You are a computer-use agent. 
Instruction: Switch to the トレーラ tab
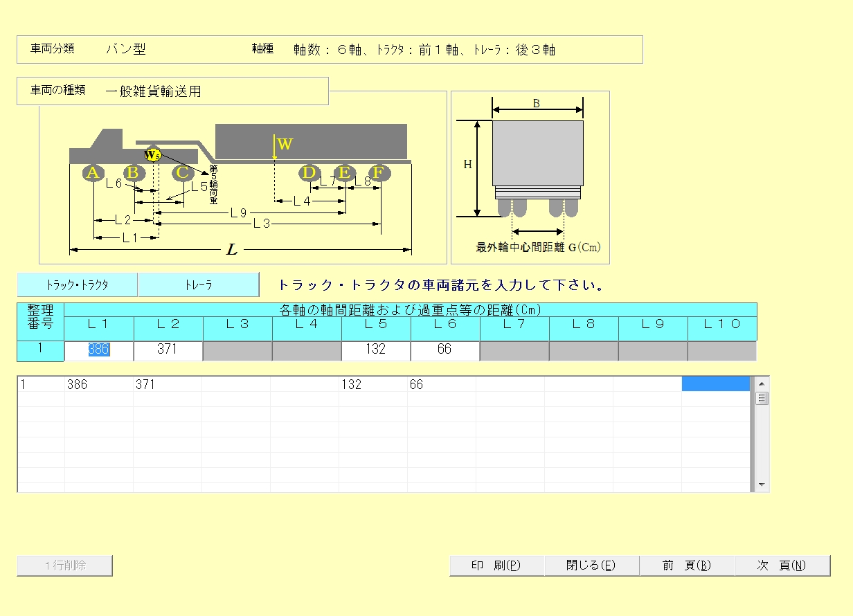coord(198,284)
